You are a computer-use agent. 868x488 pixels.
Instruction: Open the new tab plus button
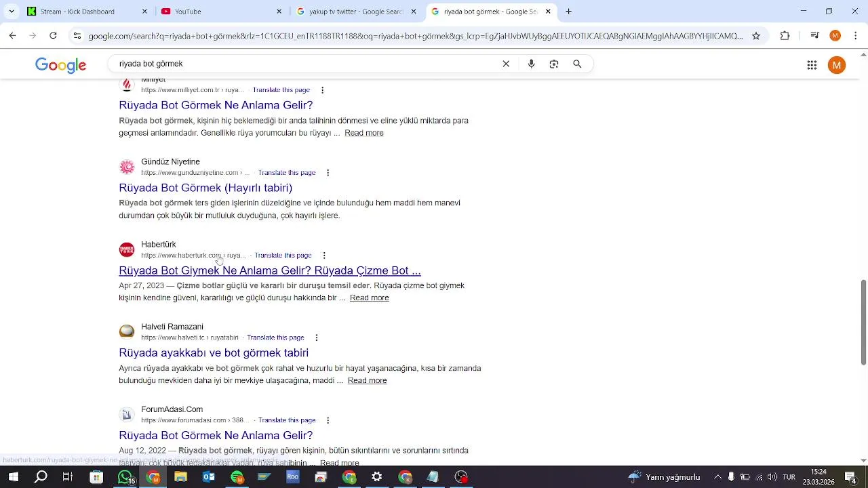click(x=568, y=12)
